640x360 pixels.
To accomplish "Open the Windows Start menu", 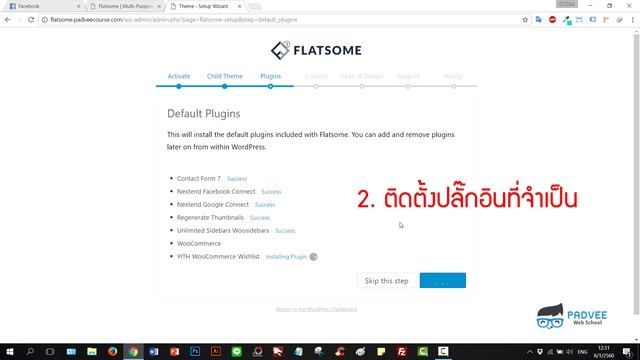I will (10, 351).
